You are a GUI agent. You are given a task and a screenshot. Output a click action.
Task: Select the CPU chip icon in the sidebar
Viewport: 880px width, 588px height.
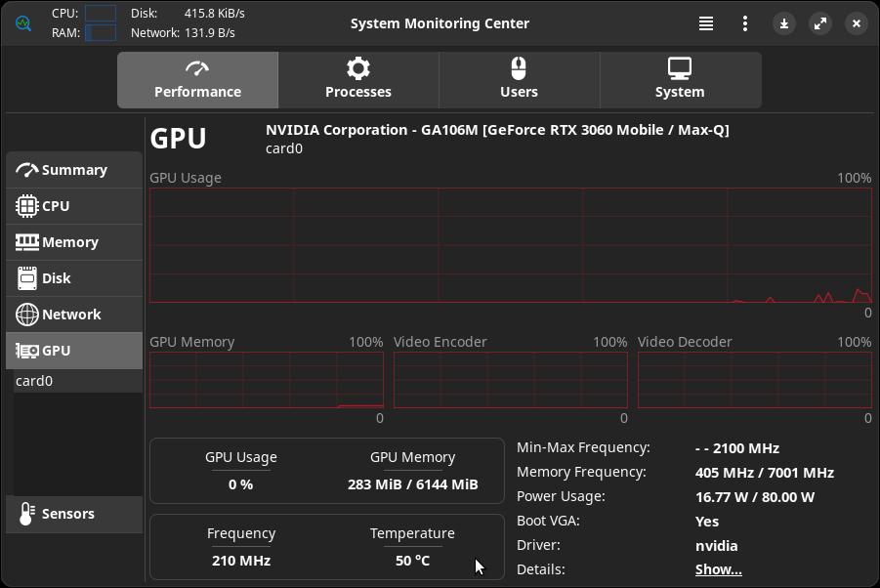point(27,206)
